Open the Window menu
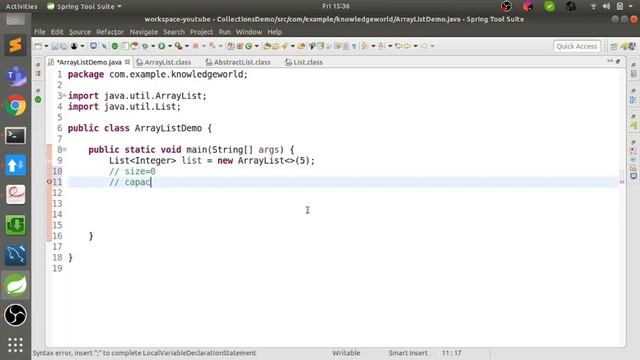 click(249, 32)
